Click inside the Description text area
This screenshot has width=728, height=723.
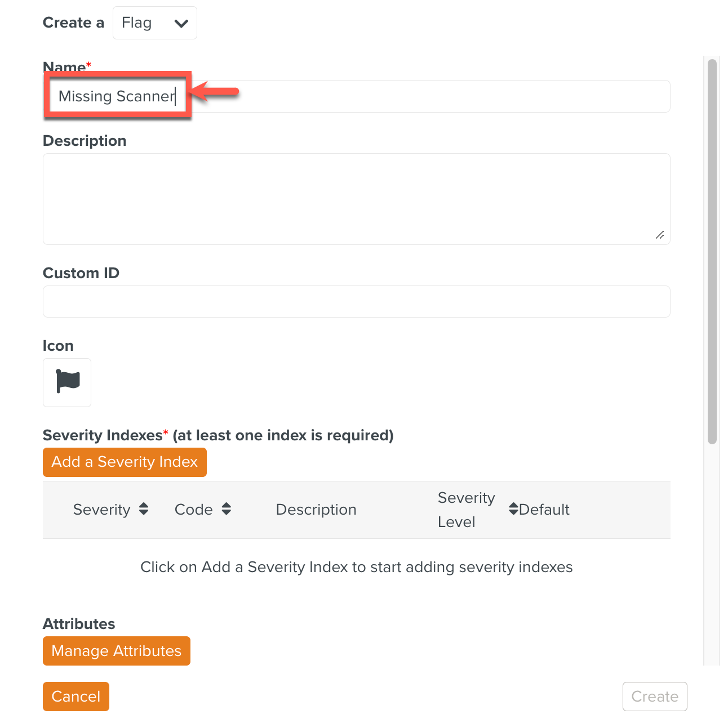coord(356,199)
